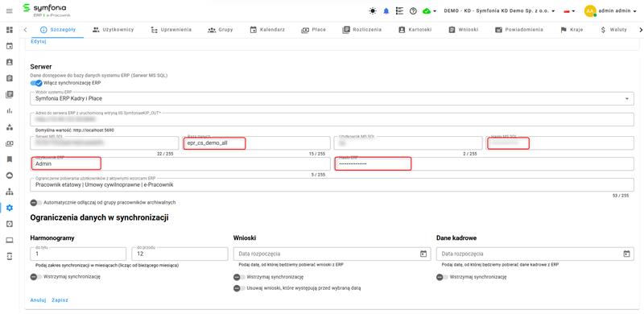644x314 pixels.
Task: Open the DEMO company selector dropdown
Action: click(499, 11)
